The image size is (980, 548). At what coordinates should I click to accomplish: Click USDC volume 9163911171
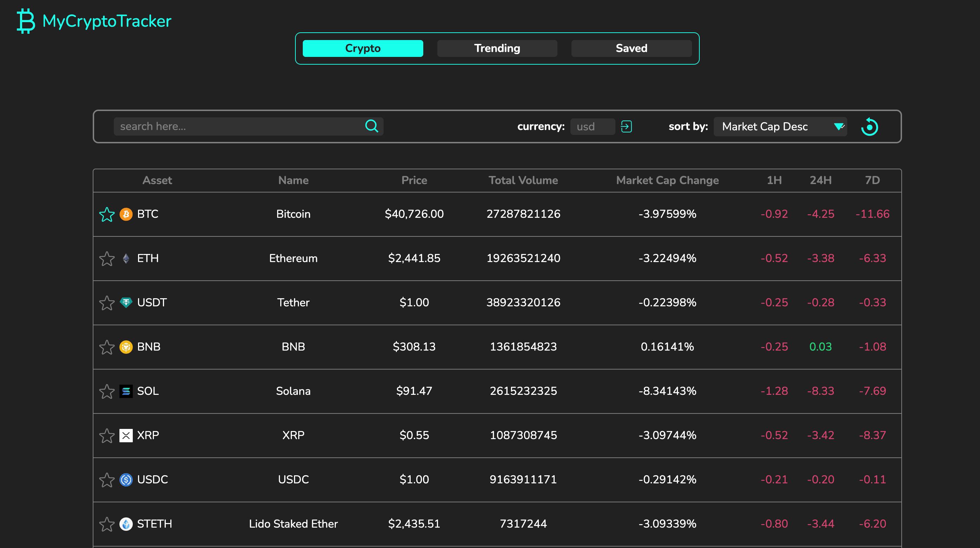(x=523, y=479)
